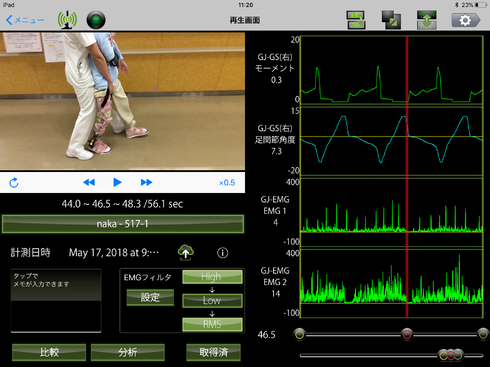This screenshot has width=490, height=367.
Task: Tap the 11:20 clock in the status bar
Action: pos(246,5)
